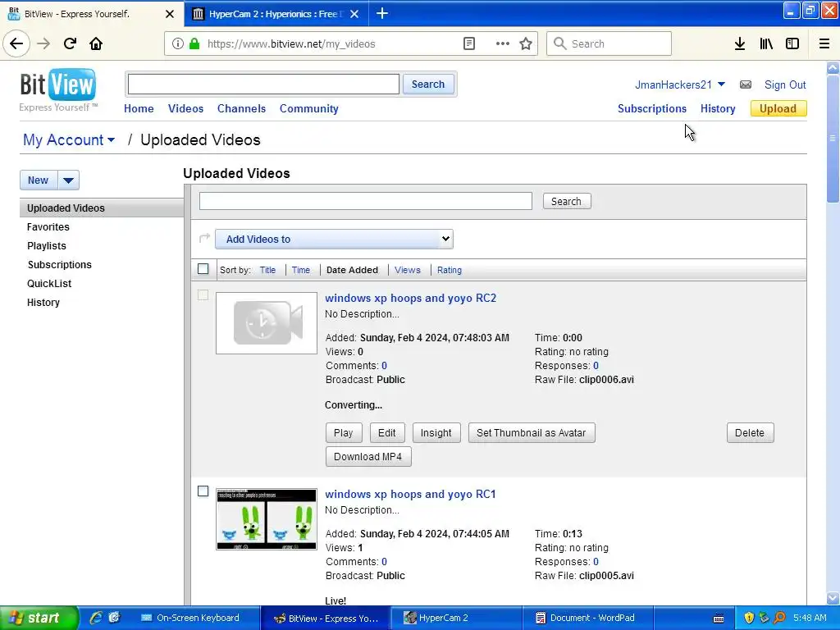
Task: Tick checkbox for hoops and yoyo RC2
Action: pos(203,295)
